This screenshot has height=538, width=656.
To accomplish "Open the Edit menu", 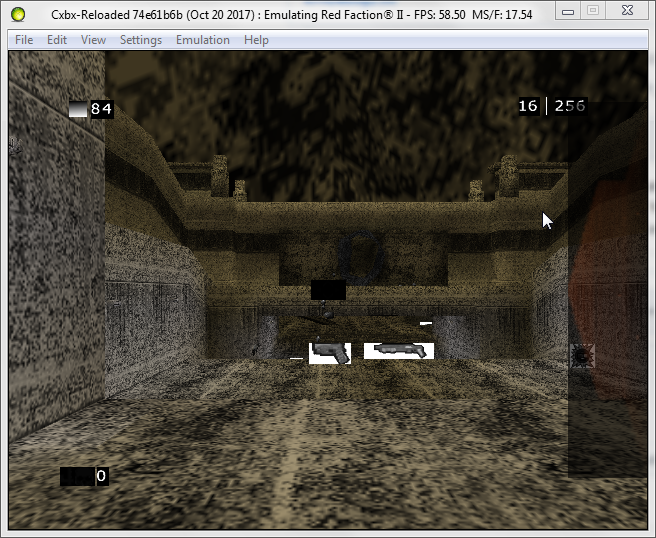I will tap(57, 40).
